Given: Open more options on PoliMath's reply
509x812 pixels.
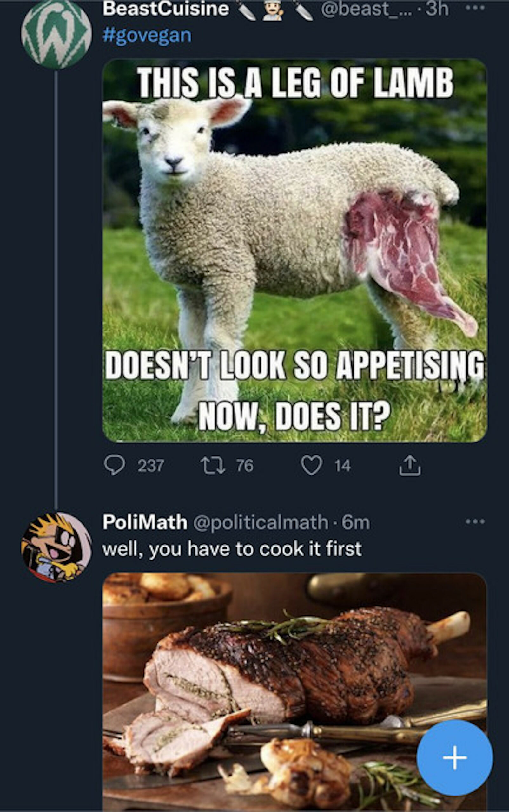Looking at the screenshot, I should [475, 521].
